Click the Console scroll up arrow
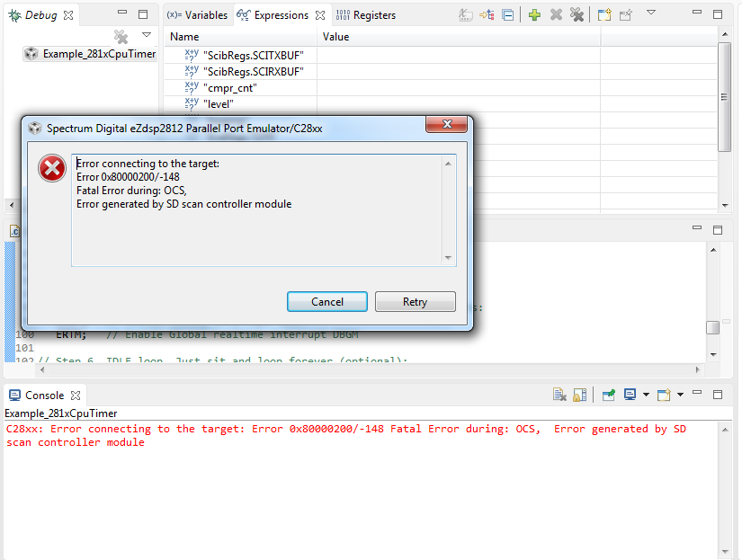 coord(725,430)
